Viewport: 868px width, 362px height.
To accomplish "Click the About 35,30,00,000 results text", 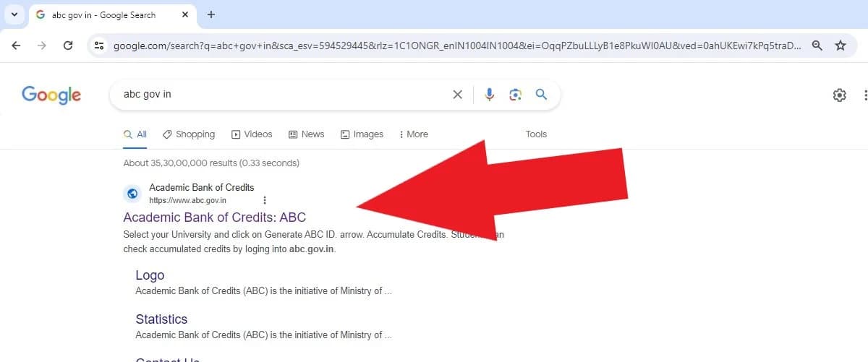I will coord(211,163).
